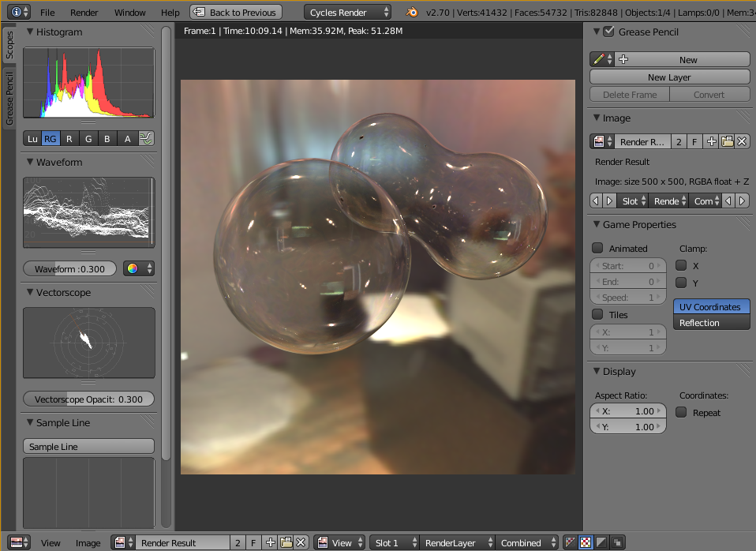The height and width of the screenshot is (551, 756).
Task: Switch to the Grease Pencil side tab
Action: click(9, 99)
